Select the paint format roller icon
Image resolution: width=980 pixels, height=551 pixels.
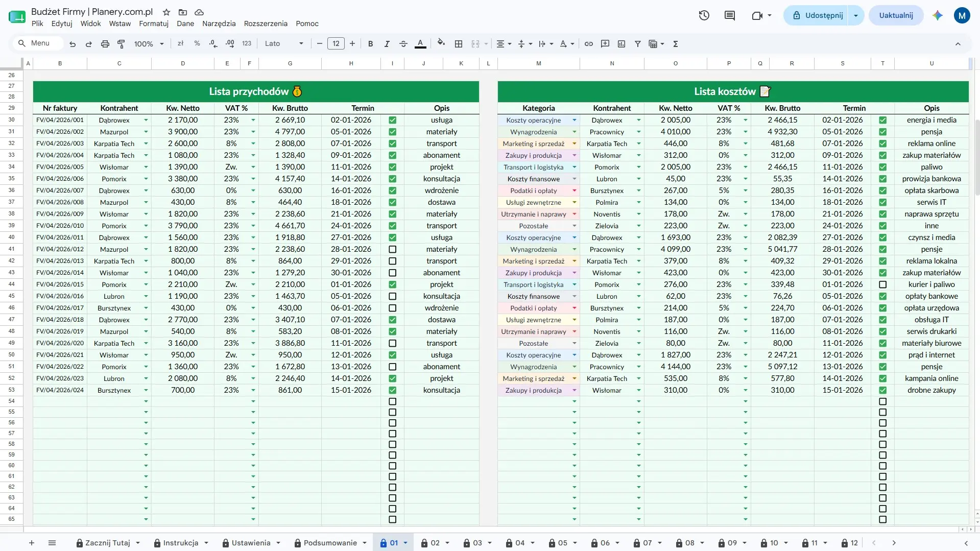[121, 44]
